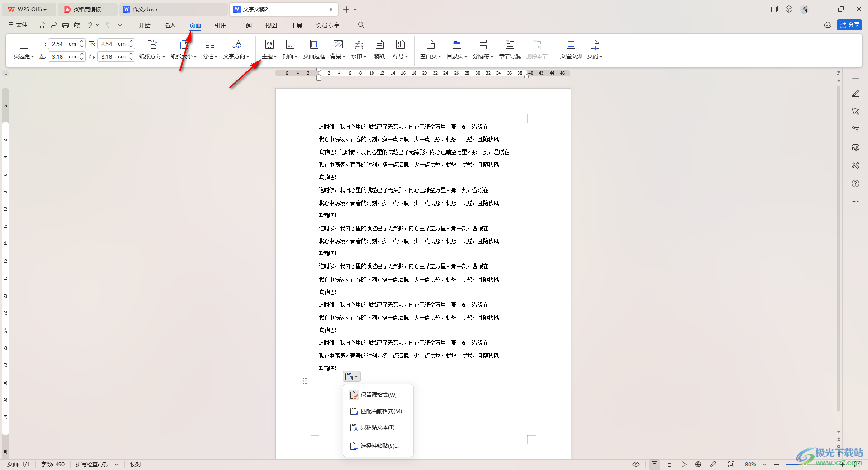Viewport: 868px width, 470px height.
Task: Expand the paste options button dropdown
Action: [x=352, y=376]
